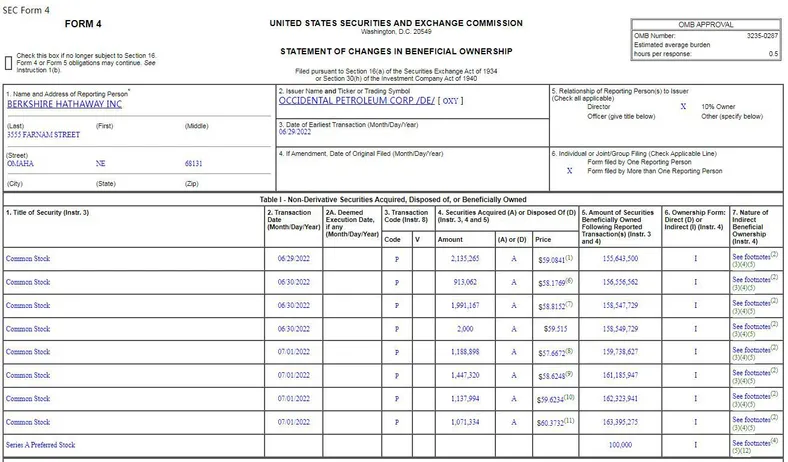788x462 pixels.
Task: Click footnote (1) beside price $59.0841
Action: point(569,257)
